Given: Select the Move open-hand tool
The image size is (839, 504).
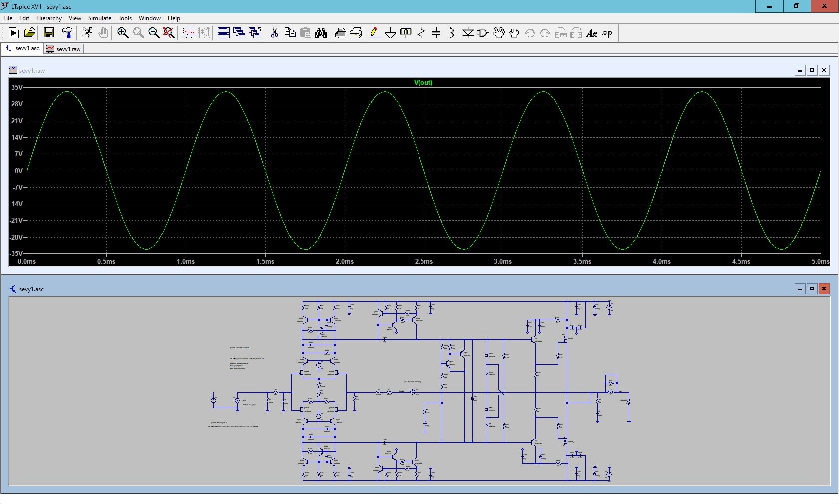Looking at the screenshot, I should pos(499,33).
